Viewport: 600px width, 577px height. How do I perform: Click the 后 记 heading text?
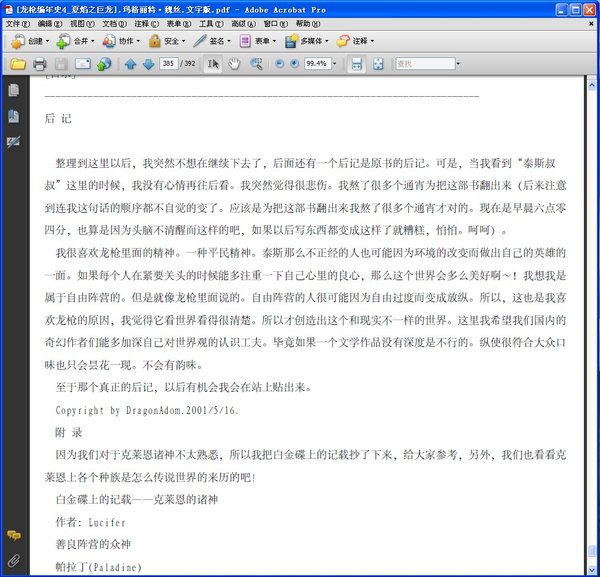(x=58, y=119)
